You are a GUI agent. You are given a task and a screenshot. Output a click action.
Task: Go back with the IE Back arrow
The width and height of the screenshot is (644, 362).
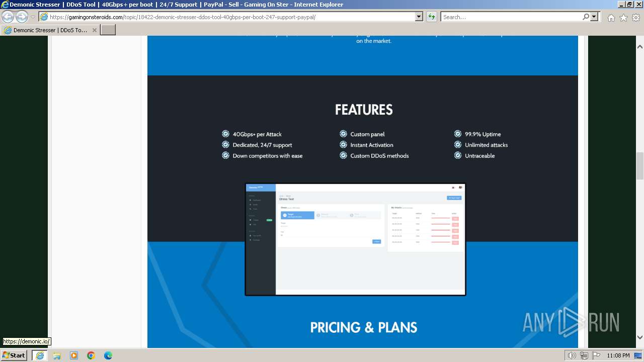(8, 17)
